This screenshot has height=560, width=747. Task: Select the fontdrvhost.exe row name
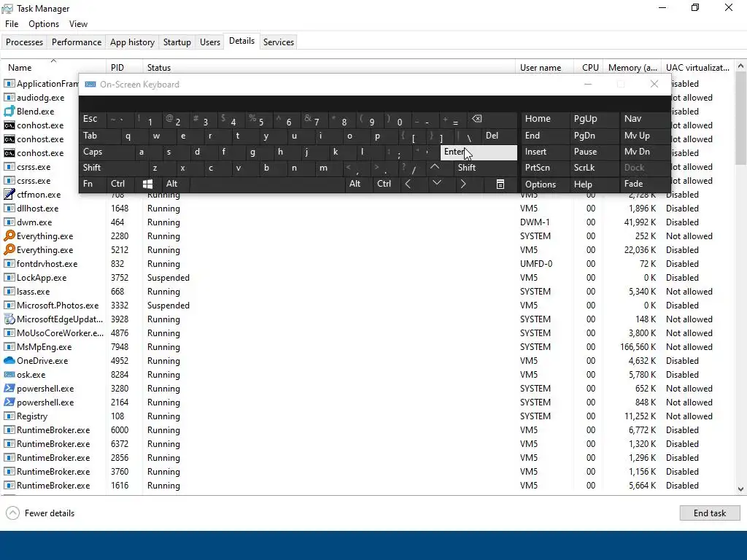click(x=47, y=264)
